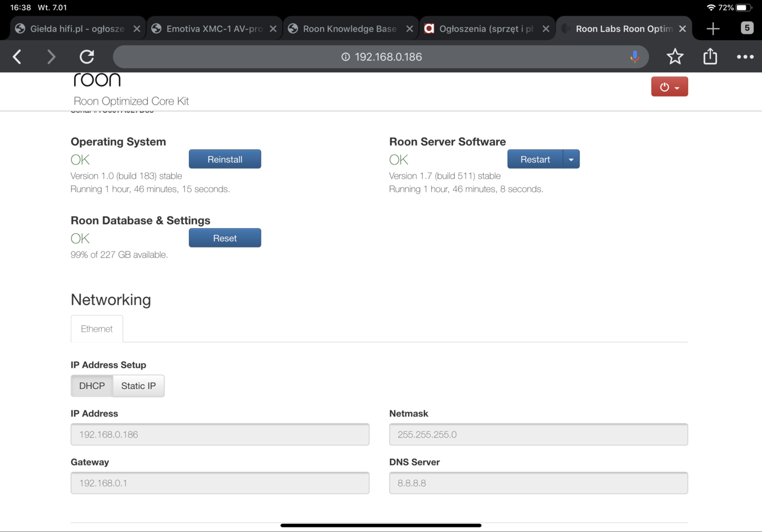Click the Netmask field 255.255.255.0
This screenshot has width=762, height=532.
tap(538, 434)
